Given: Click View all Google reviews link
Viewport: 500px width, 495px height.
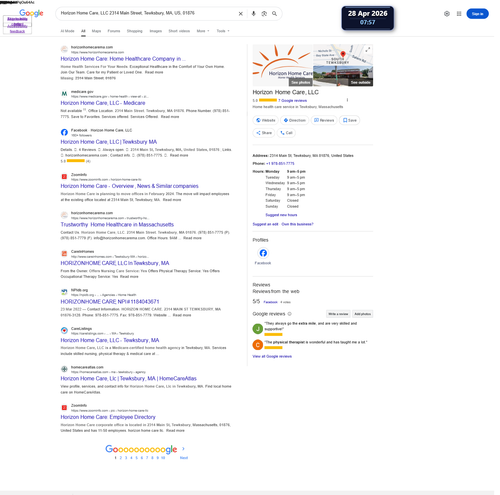Looking at the screenshot, I should tap(272, 356).
